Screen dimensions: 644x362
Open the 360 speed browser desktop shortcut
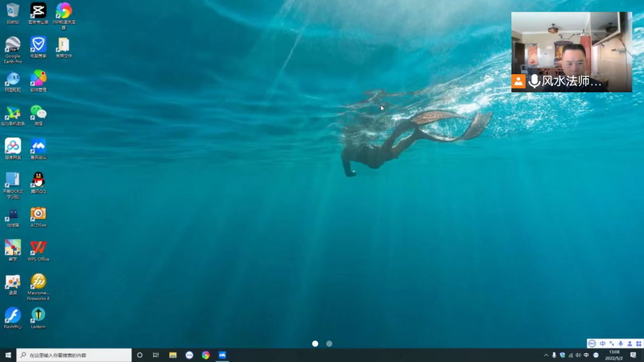click(64, 15)
